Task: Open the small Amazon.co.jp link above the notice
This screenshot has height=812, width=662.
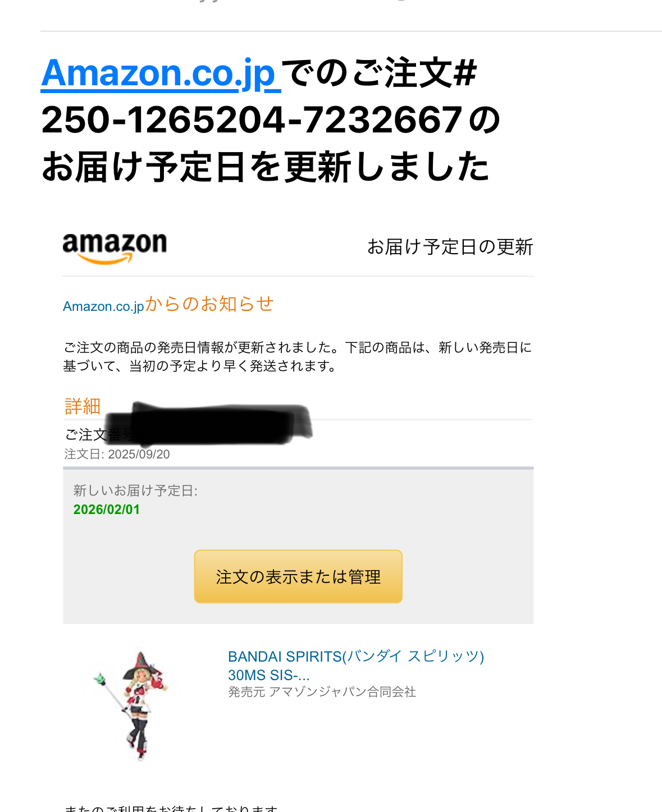Action: 104,306
